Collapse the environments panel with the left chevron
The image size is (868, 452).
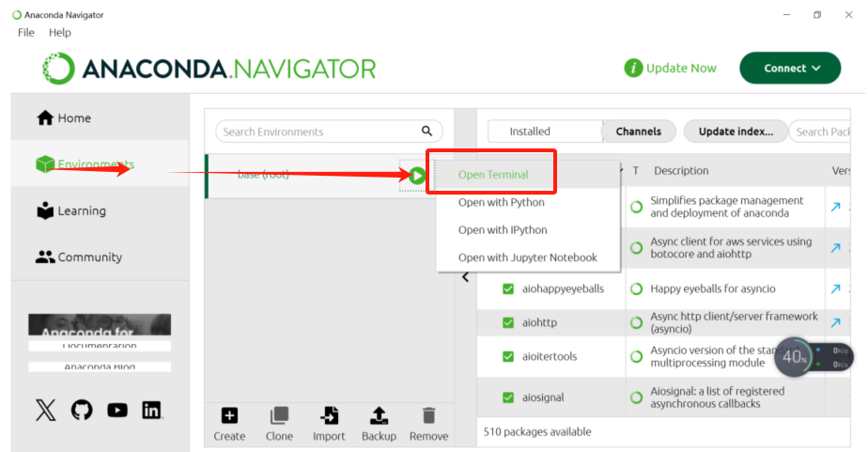tap(466, 277)
